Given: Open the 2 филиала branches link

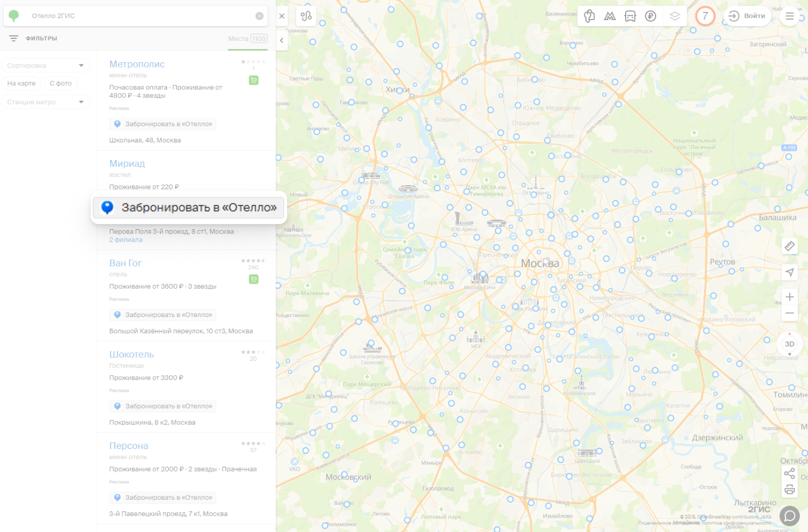Looking at the screenshot, I should point(126,240).
